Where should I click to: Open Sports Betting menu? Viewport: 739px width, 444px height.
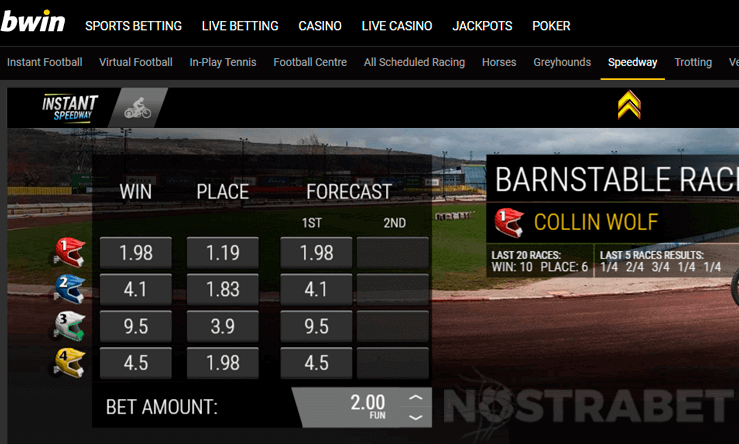pos(133,26)
